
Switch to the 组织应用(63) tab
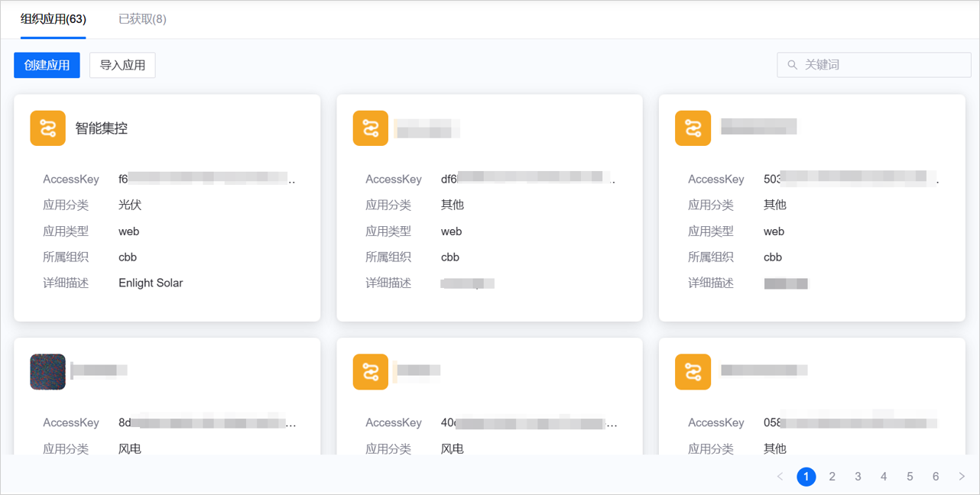[x=53, y=19]
